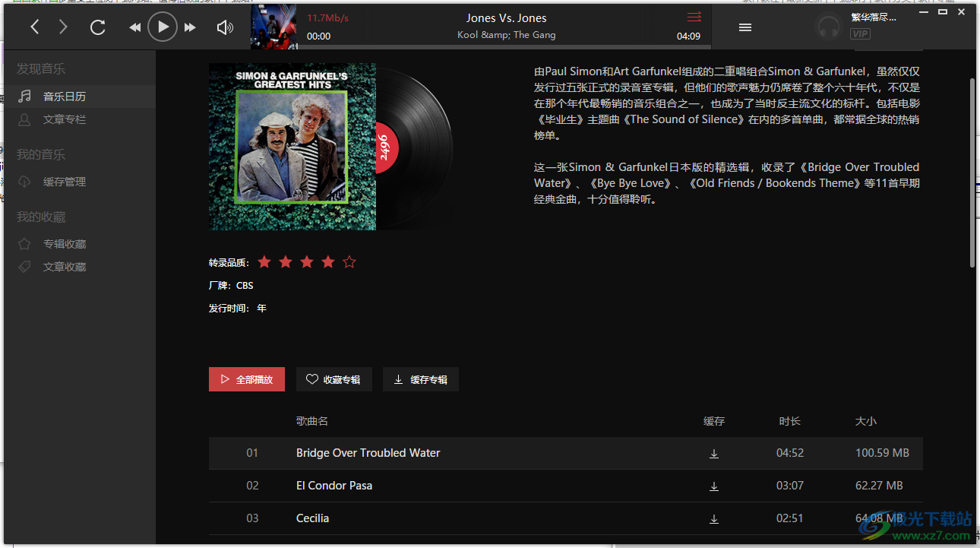Click the 100.59 MB size value
This screenshot has width=980, height=548.
coord(882,453)
